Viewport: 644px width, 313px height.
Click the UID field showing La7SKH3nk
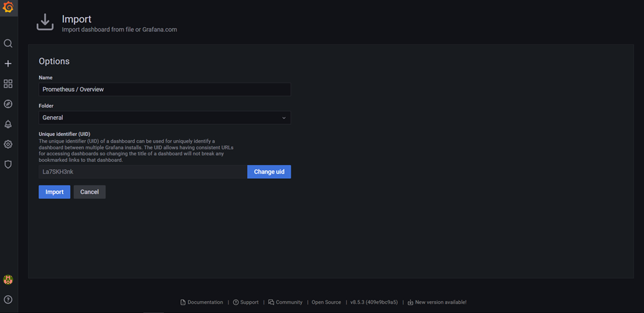tap(143, 172)
